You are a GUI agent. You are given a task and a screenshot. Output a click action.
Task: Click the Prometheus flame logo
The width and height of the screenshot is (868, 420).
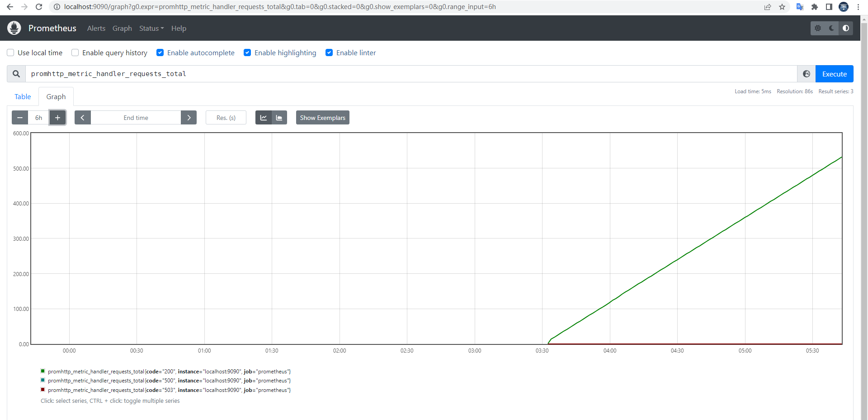(x=14, y=28)
